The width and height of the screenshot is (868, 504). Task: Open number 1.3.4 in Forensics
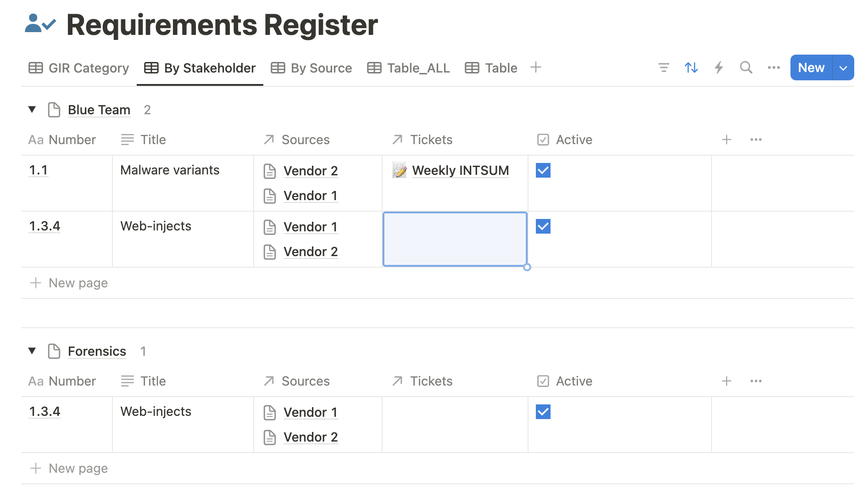tap(45, 411)
